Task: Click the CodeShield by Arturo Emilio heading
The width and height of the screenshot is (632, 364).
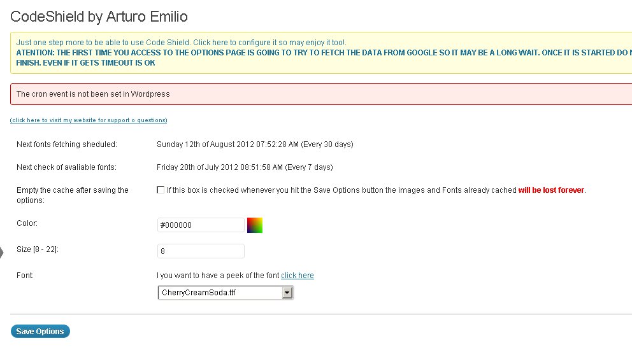Action: point(99,17)
